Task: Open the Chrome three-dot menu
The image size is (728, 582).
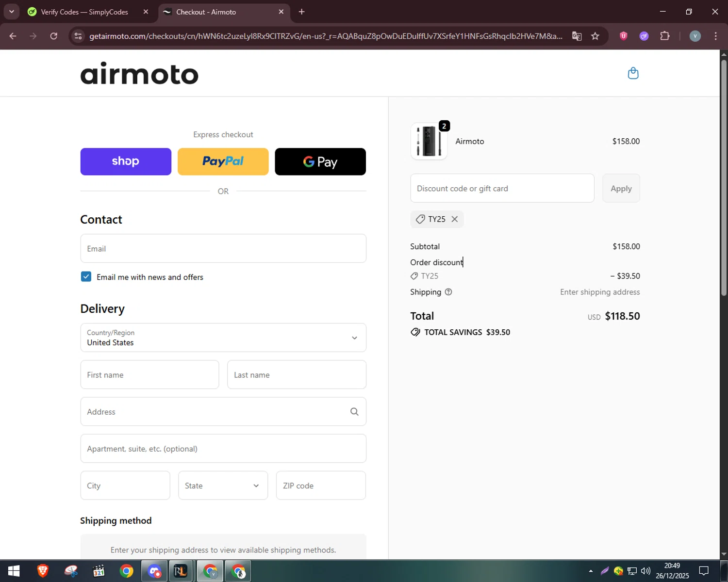Action: click(715, 36)
